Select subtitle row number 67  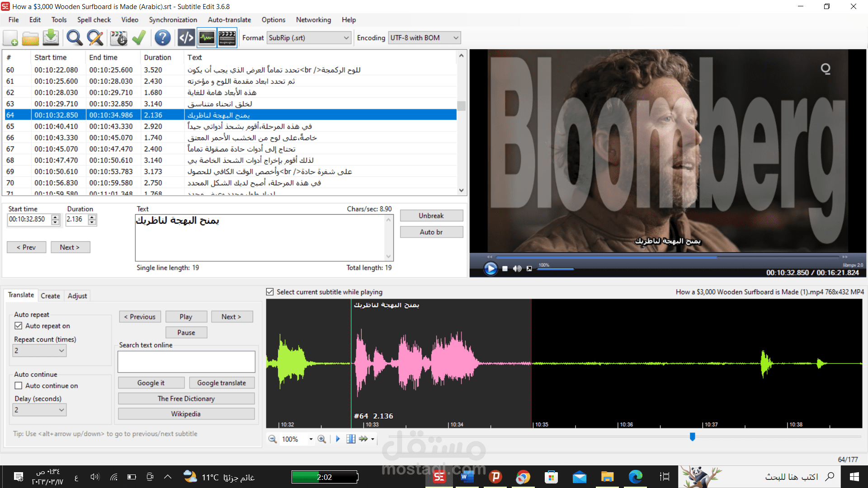(230, 149)
